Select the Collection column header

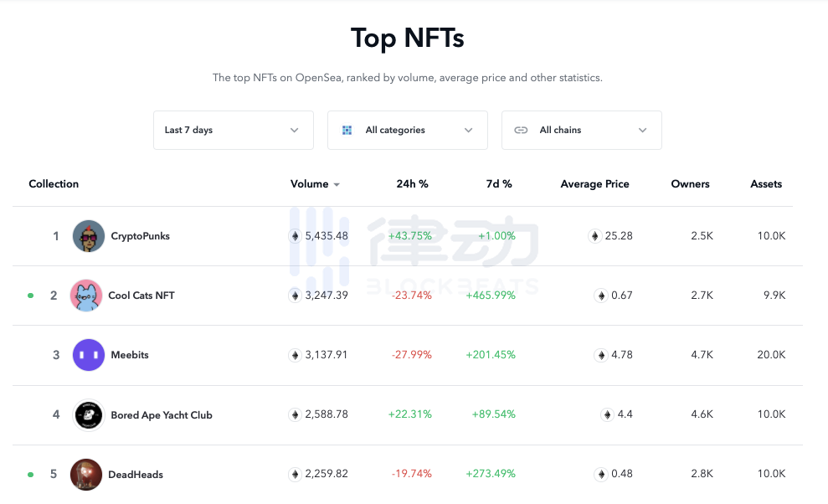[x=54, y=184]
